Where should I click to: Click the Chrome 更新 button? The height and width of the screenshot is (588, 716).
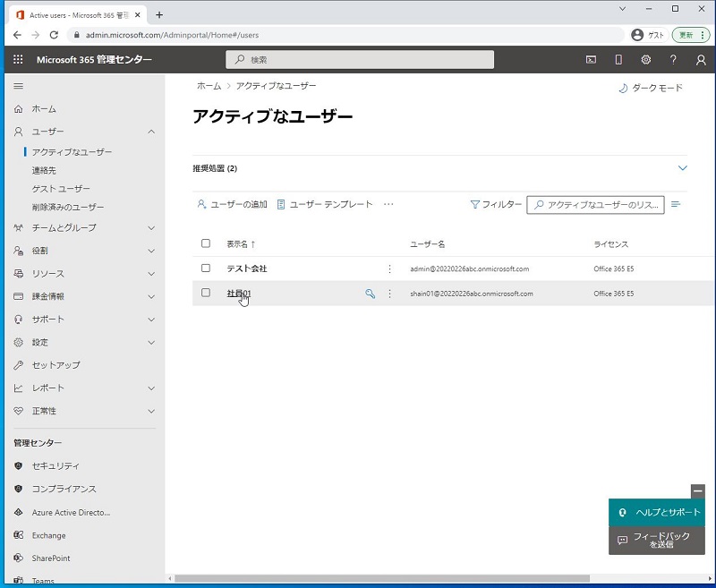click(x=690, y=35)
